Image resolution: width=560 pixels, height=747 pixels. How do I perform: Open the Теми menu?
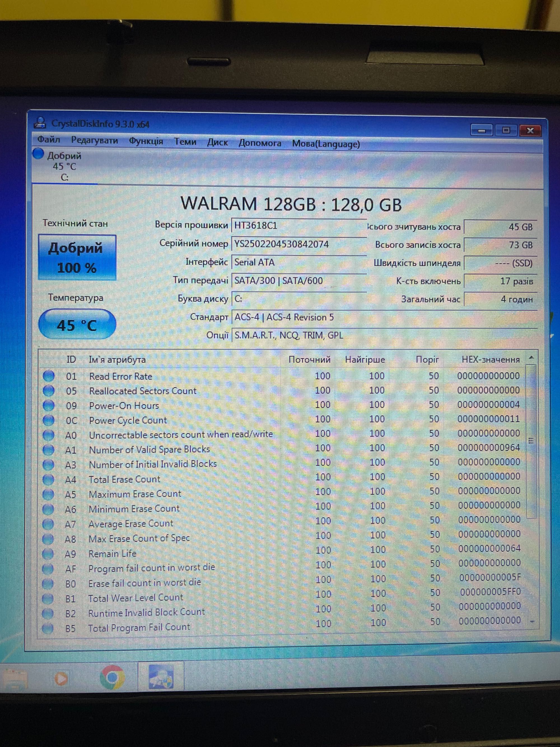[185, 141]
